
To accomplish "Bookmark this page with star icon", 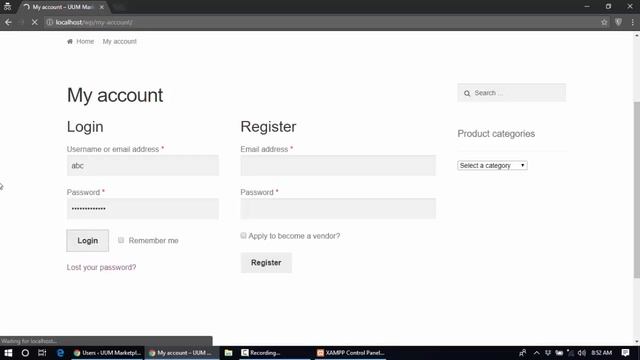I will [604, 22].
